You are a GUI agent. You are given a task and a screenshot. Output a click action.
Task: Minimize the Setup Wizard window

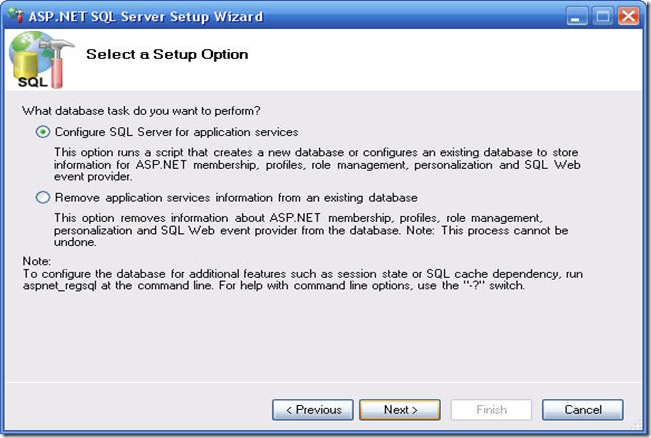[576, 17]
